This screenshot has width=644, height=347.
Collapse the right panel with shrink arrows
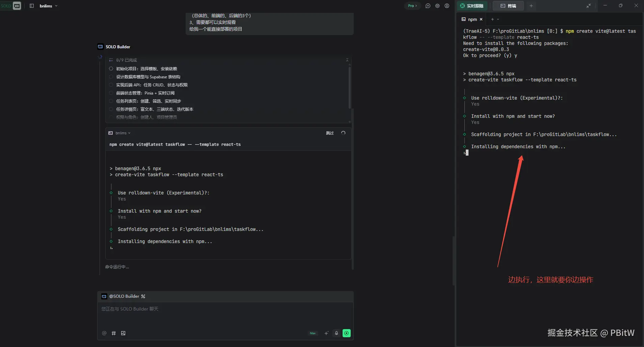[x=588, y=6]
